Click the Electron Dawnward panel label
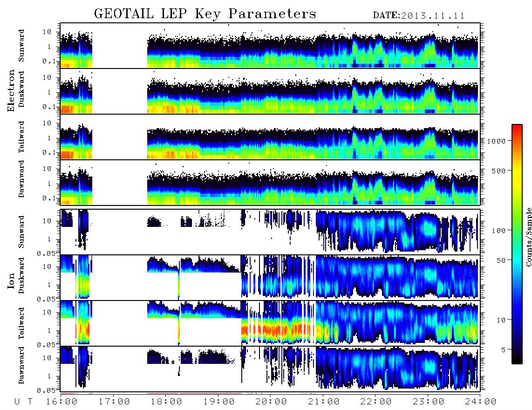 click(21, 179)
